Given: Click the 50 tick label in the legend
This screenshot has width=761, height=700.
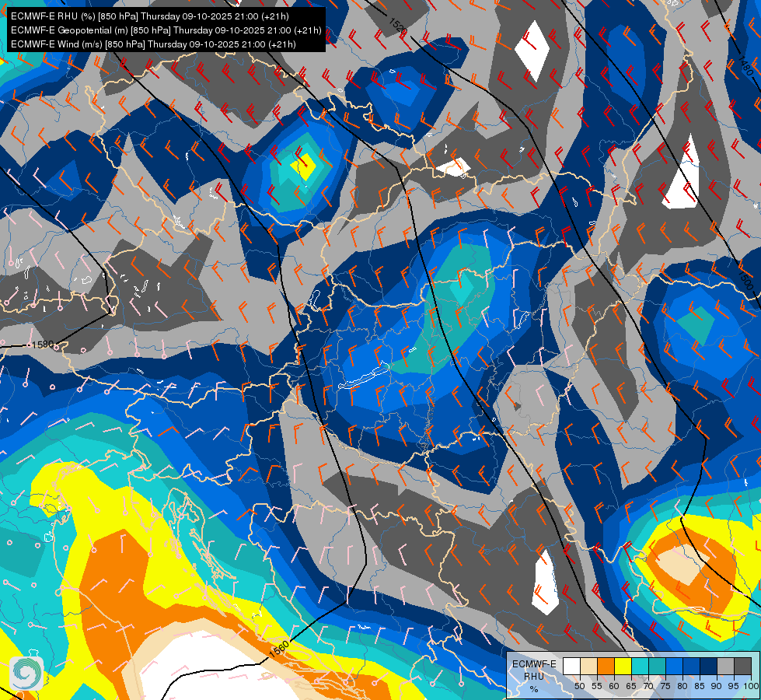Looking at the screenshot, I should 579,686.
